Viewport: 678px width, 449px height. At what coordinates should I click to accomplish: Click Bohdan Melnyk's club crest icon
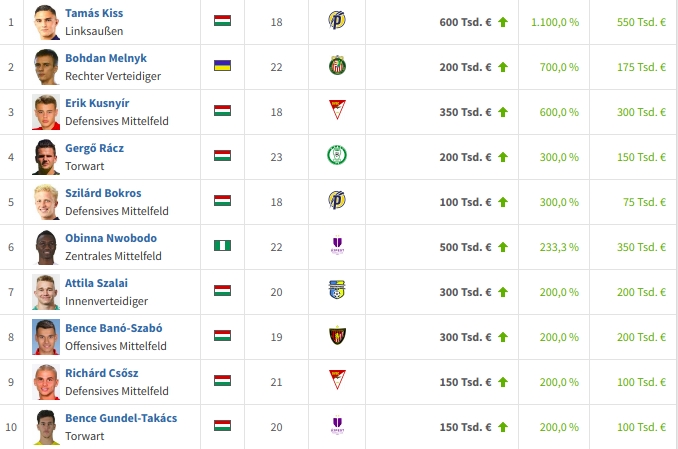coord(337,66)
